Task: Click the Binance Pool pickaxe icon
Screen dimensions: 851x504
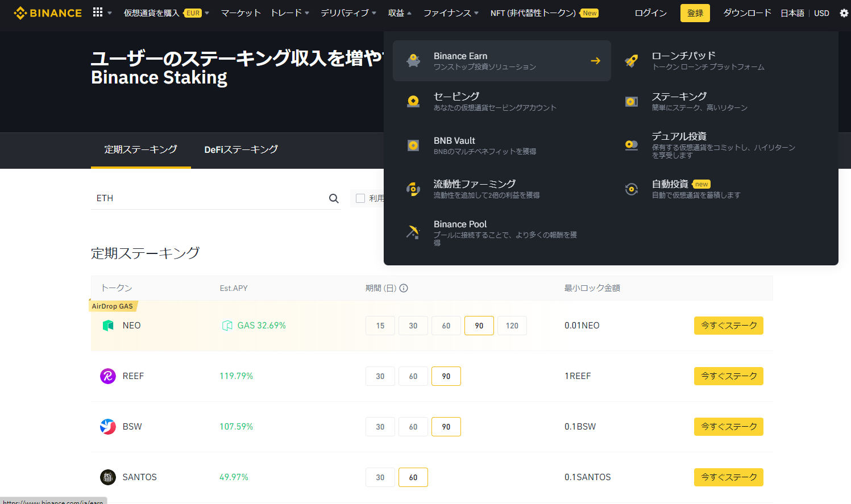Action: point(413,232)
